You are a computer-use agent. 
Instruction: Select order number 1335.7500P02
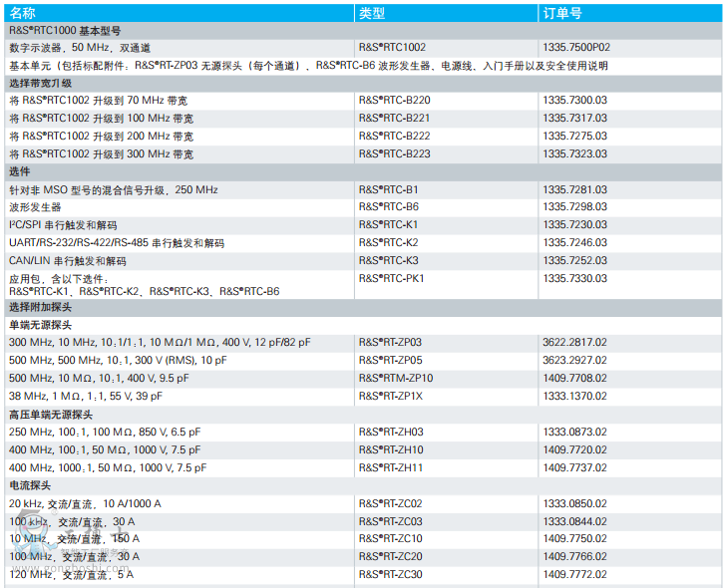[576, 47]
